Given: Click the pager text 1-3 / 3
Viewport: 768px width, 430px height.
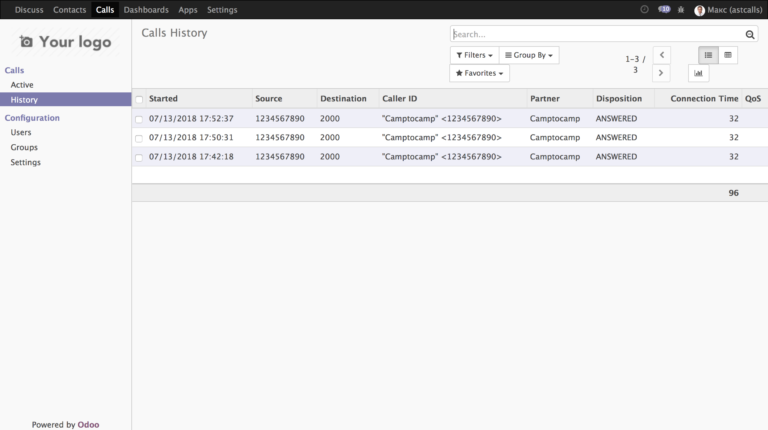Looking at the screenshot, I should (x=635, y=64).
